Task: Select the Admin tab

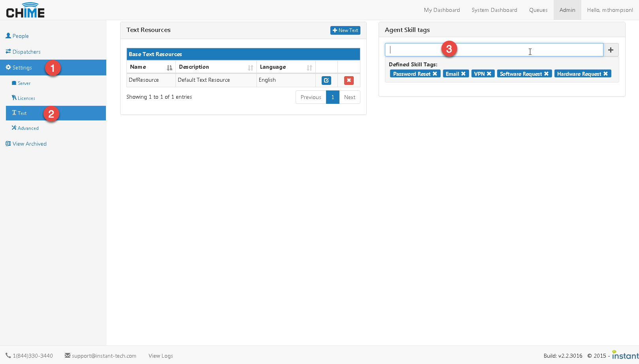Action: (567, 10)
